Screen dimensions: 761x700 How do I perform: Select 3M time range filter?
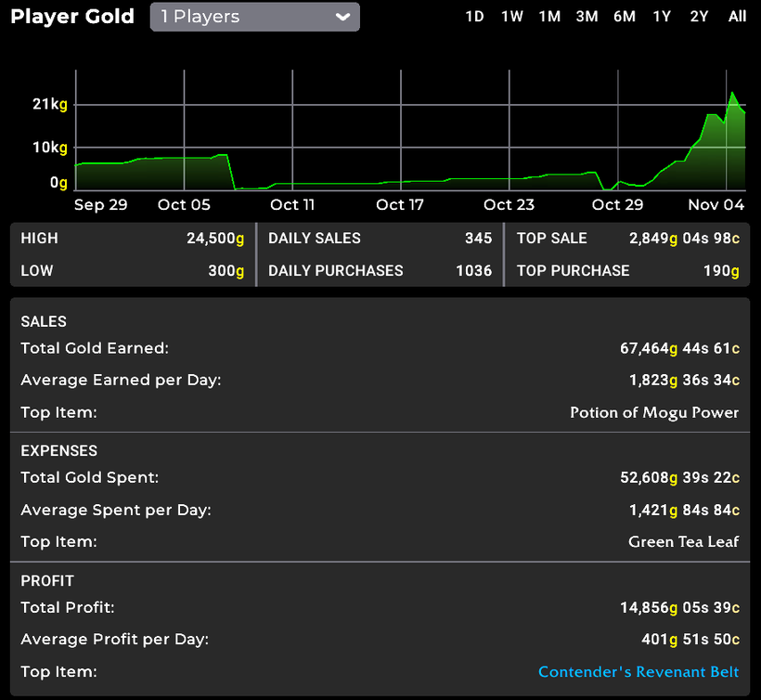coord(587,17)
